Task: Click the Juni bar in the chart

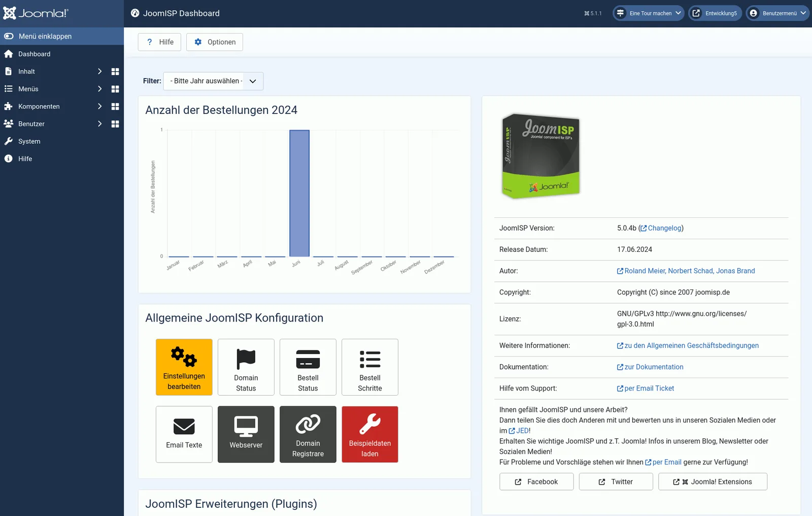Action: click(x=299, y=193)
